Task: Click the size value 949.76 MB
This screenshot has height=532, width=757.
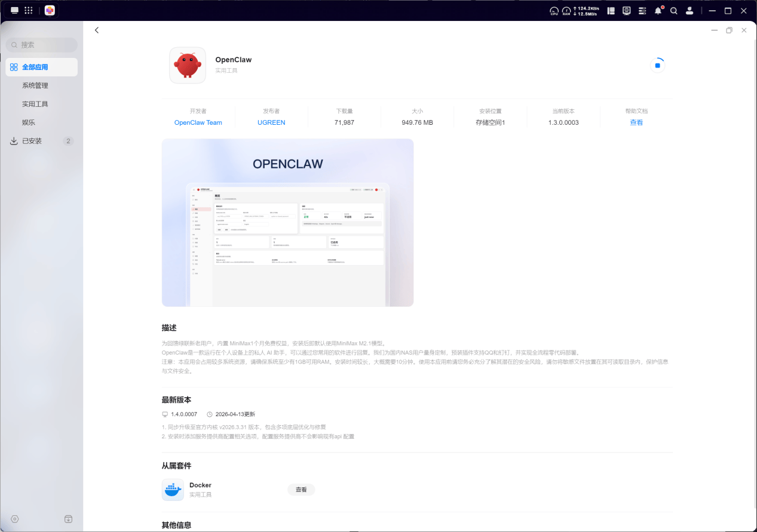Action: tap(417, 122)
